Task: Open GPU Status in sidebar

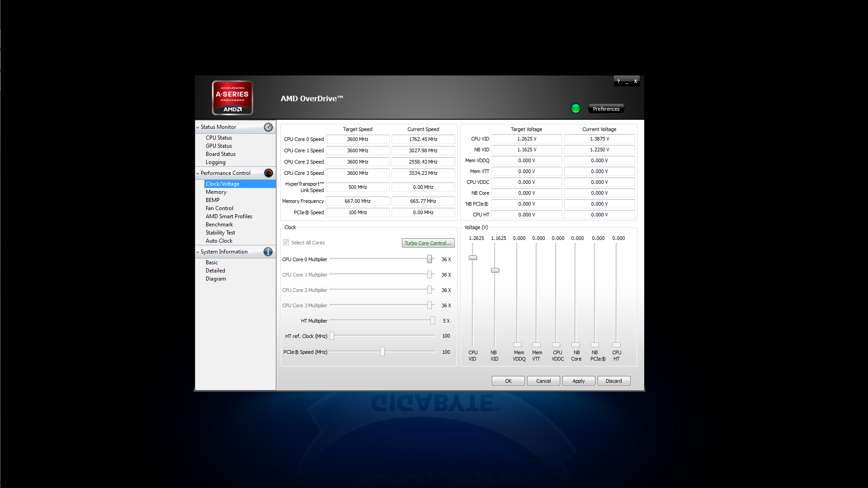Action: point(219,146)
